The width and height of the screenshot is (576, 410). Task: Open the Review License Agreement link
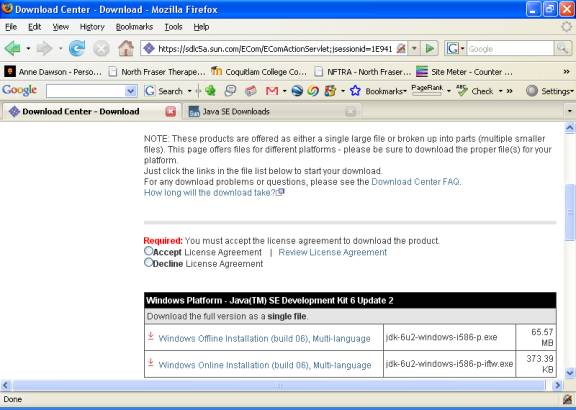point(332,252)
